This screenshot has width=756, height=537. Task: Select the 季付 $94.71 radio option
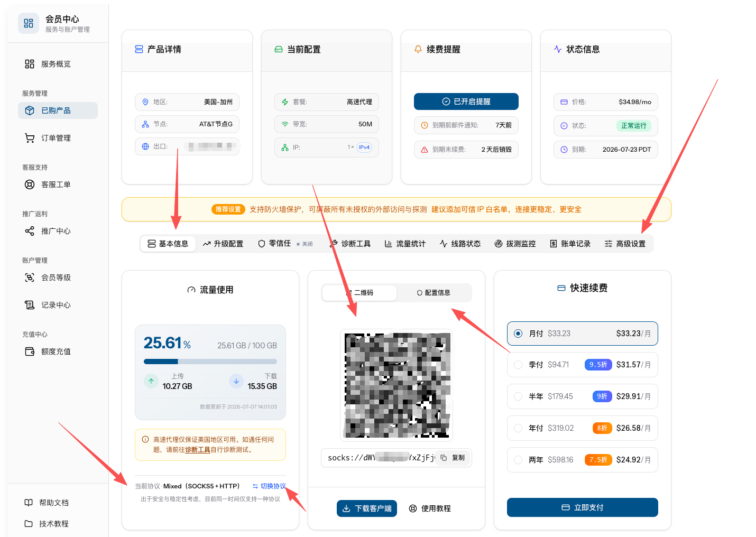[x=518, y=365]
